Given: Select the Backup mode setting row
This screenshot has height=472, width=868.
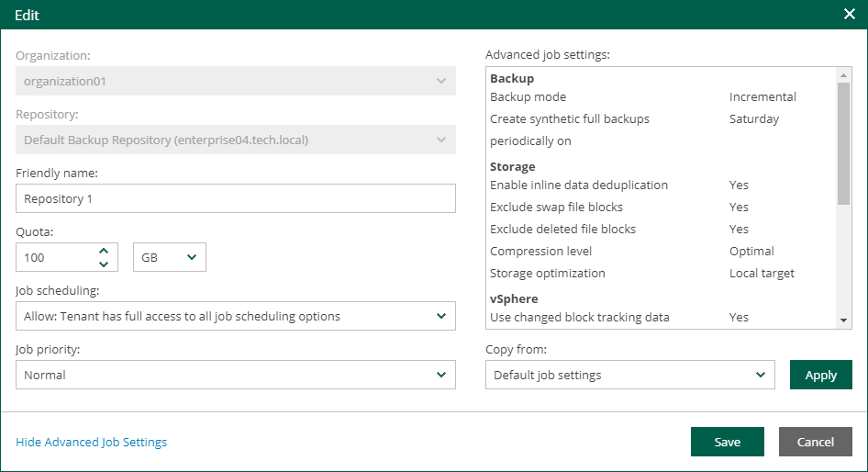Looking at the screenshot, I should pos(642,97).
